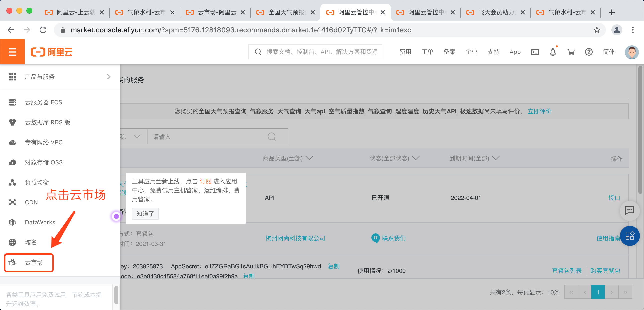Image resolution: width=644 pixels, height=310 pixels.
Task: Click the 知道了 button
Action: point(145,214)
